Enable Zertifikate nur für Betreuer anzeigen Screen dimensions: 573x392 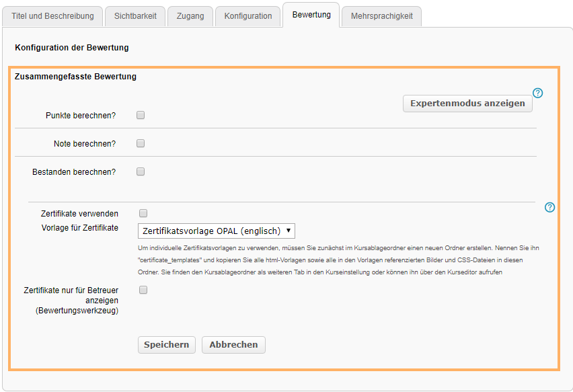coord(143,289)
